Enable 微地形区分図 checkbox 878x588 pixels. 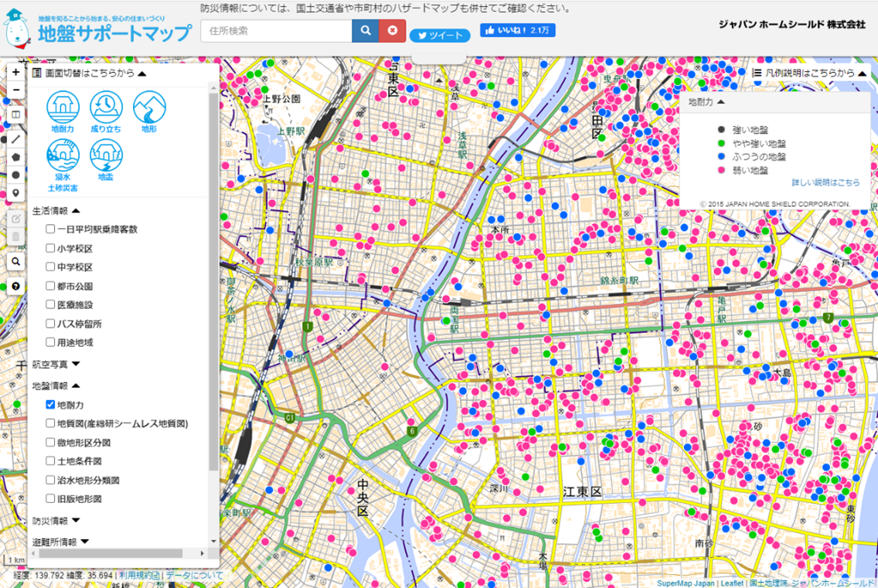click(50, 442)
